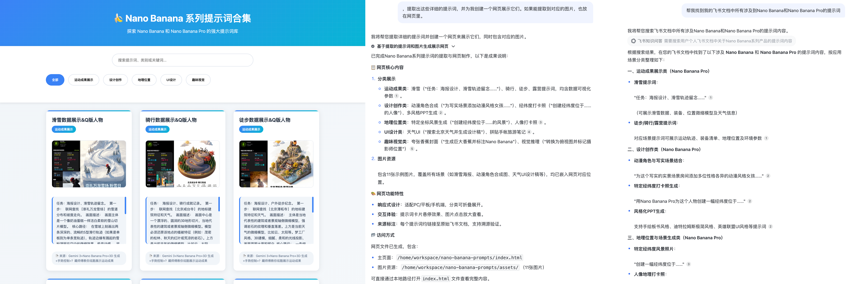The width and height of the screenshot is (868, 284).
Task: Open the 滑雪数据展示 card preview image
Action: [89, 164]
